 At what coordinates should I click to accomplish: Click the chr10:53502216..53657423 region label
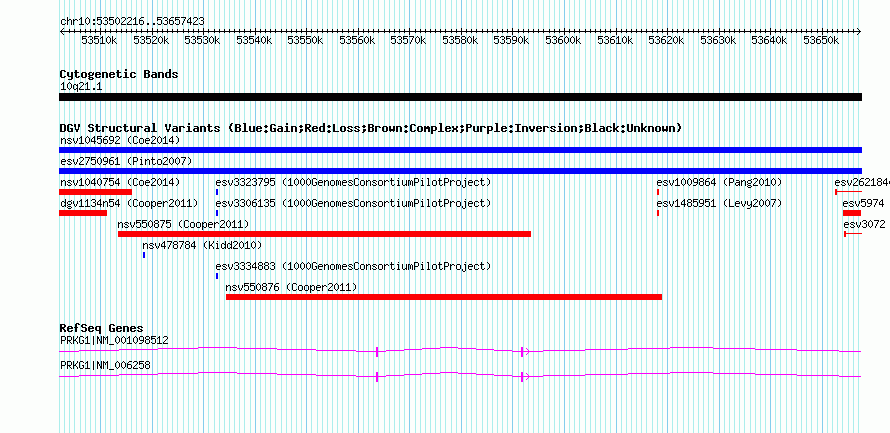[x=132, y=22]
